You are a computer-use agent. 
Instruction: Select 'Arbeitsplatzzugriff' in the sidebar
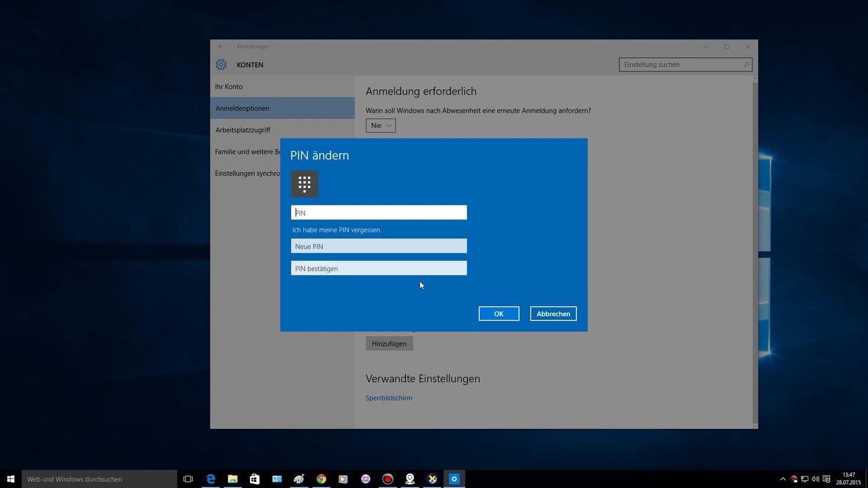(282, 130)
